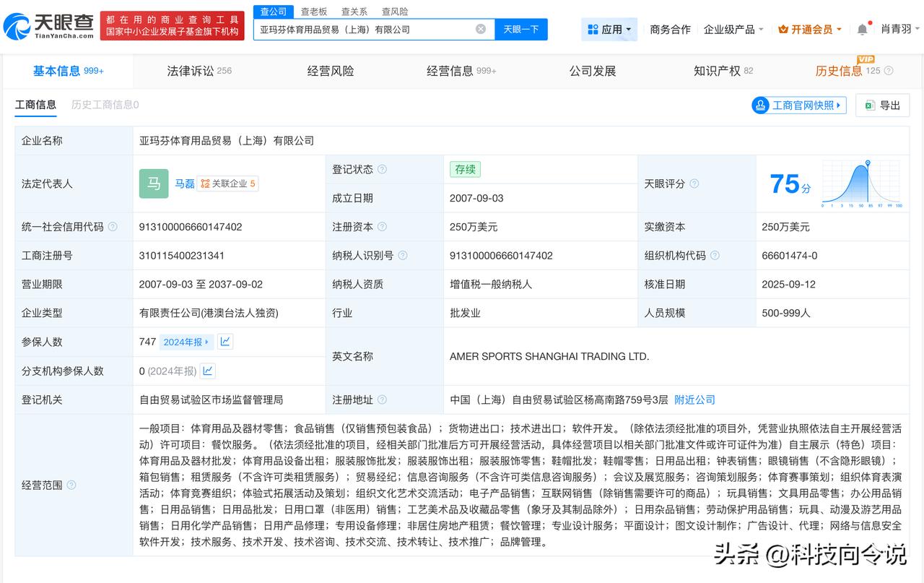This screenshot has height=583, width=924.
Task: Switch to the 查关系 search tab
Action: [354, 12]
